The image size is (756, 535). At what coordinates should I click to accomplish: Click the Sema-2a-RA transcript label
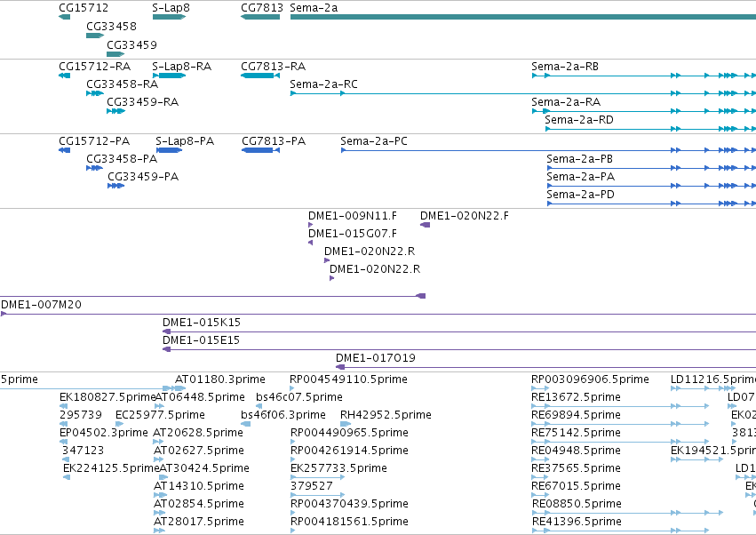point(566,102)
